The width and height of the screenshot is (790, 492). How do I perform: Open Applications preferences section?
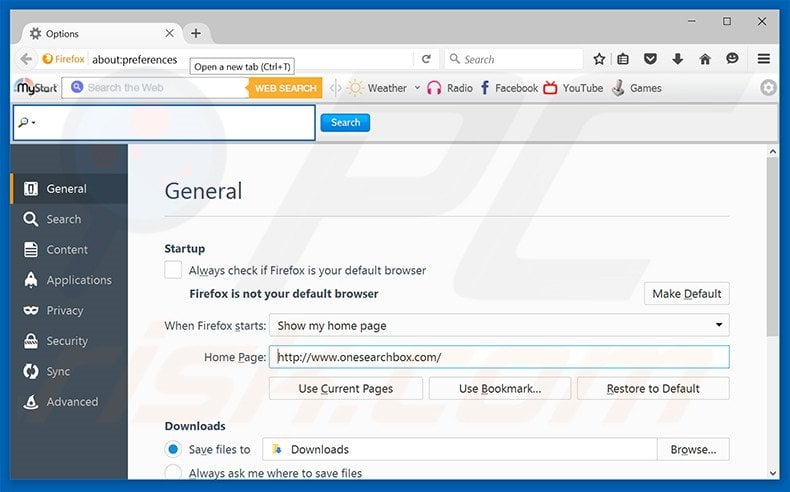[x=69, y=280]
